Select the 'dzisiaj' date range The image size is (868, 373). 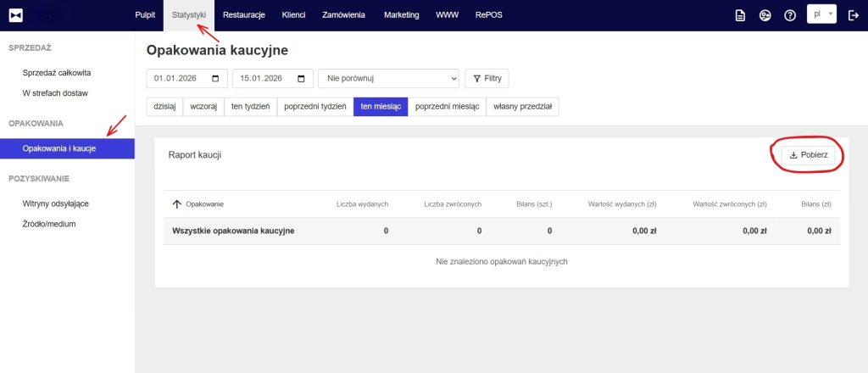click(165, 107)
